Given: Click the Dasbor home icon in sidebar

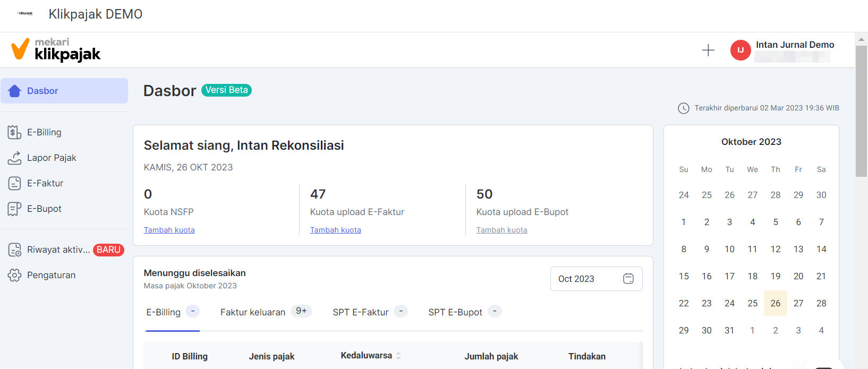Looking at the screenshot, I should click(15, 91).
